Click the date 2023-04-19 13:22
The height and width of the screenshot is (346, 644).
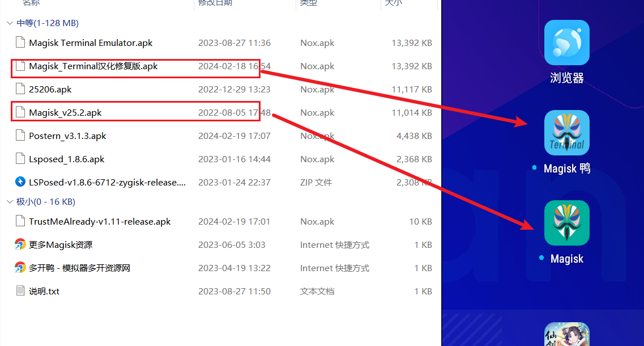point(234,268)
